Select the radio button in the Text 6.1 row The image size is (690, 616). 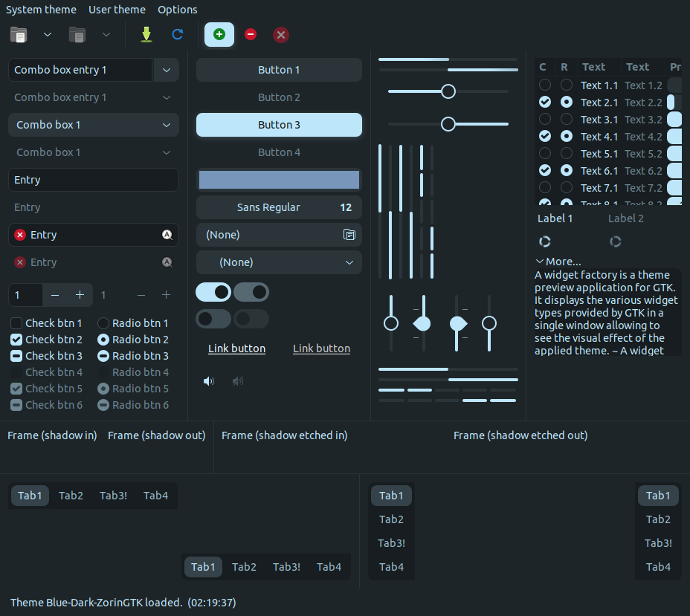tap(567, 171)
